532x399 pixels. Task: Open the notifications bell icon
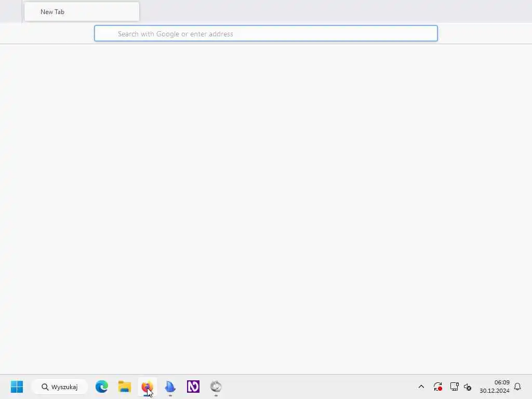[517, 387]
